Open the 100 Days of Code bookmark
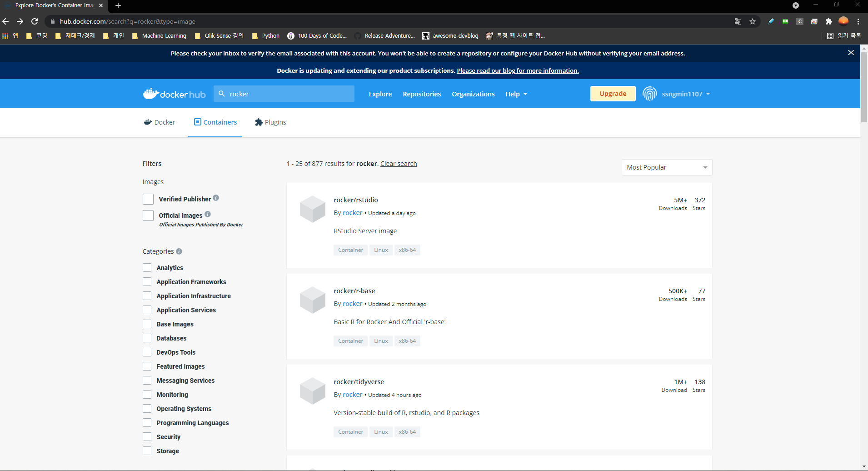Screen dimensions: 868x471 [x=317, y=35]
